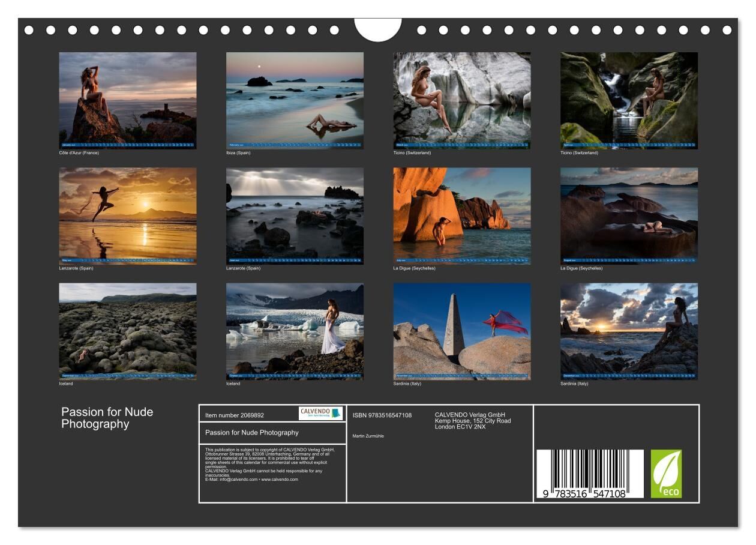
Task: Select the La Digue dusk boulders thumbnail
Action: pyautogui.click(x=629, y=215)
